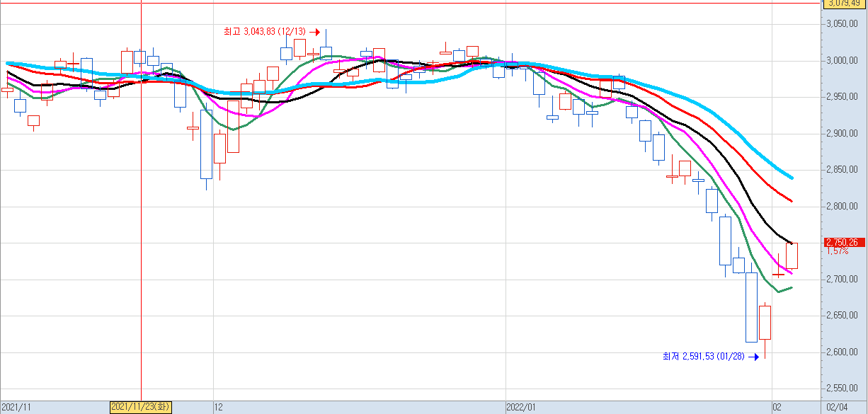Click the high price label 최고 3,043.83 (12/13)
Image resolution: width=868 pixels, height=414 pixels.
pos(263,32)
